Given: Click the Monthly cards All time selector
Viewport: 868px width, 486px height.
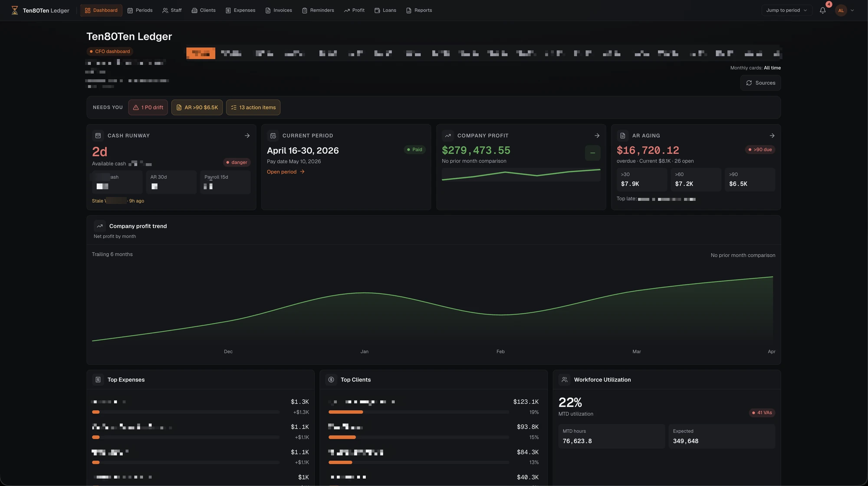Looking at the screenshot, I should click(755, 68).
